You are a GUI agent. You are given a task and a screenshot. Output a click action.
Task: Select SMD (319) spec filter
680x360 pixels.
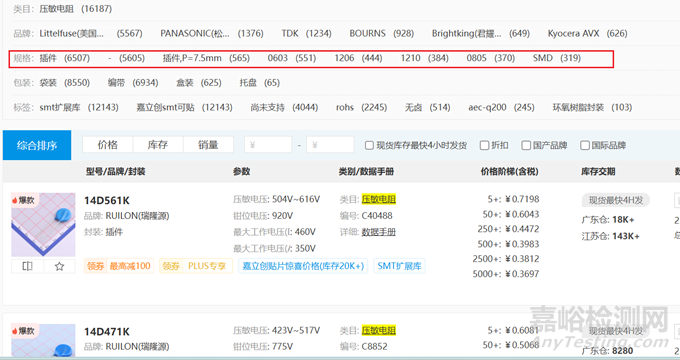pos(557,58)
